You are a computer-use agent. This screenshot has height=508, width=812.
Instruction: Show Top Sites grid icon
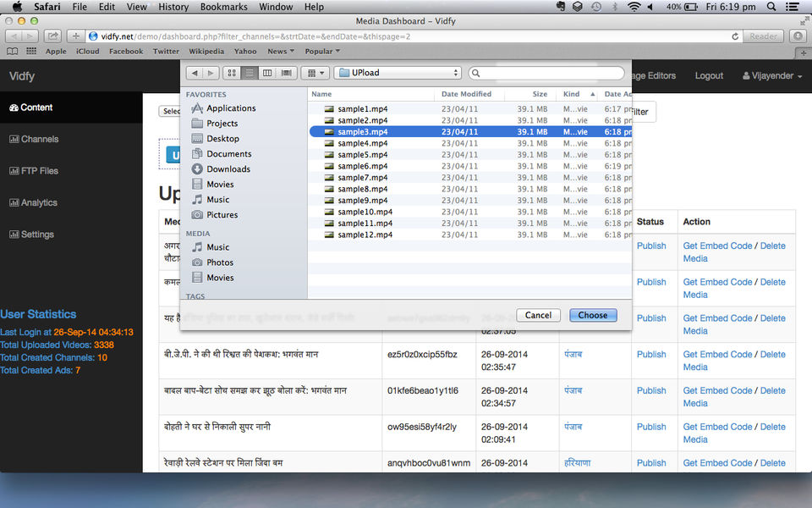click(31, 52)
